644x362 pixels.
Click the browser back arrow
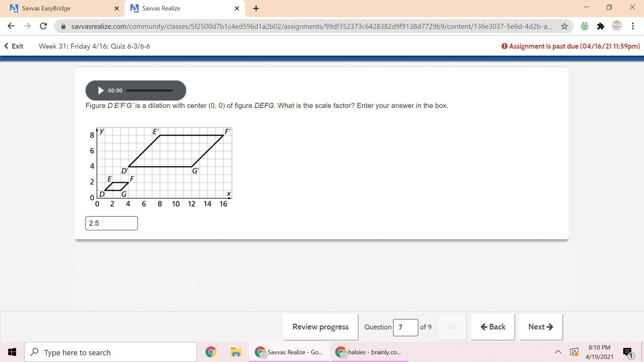click(11, 26)
